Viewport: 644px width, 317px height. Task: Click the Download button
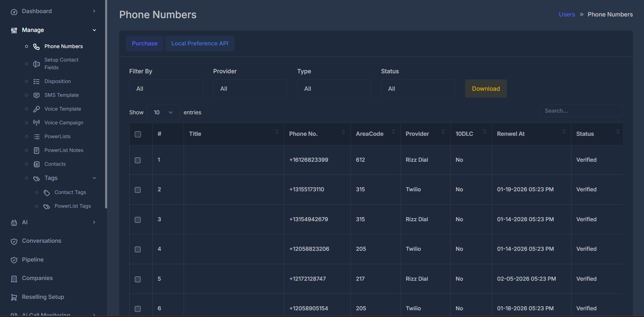coord(486,88)
